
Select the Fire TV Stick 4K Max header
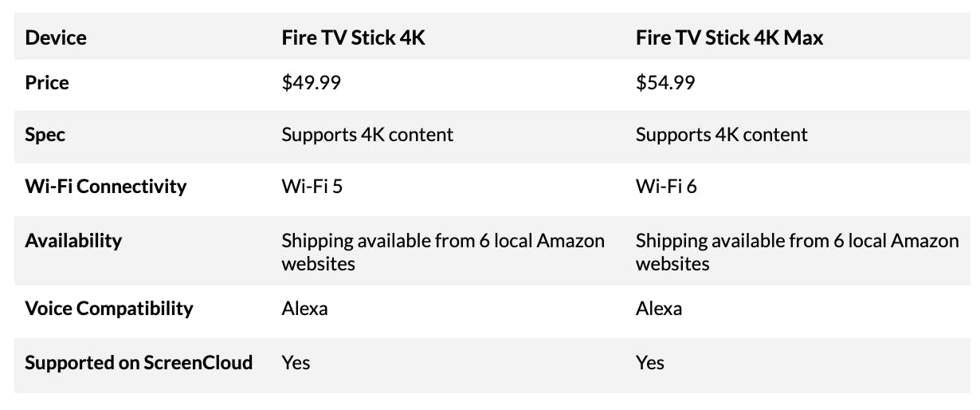click(730, 37)
